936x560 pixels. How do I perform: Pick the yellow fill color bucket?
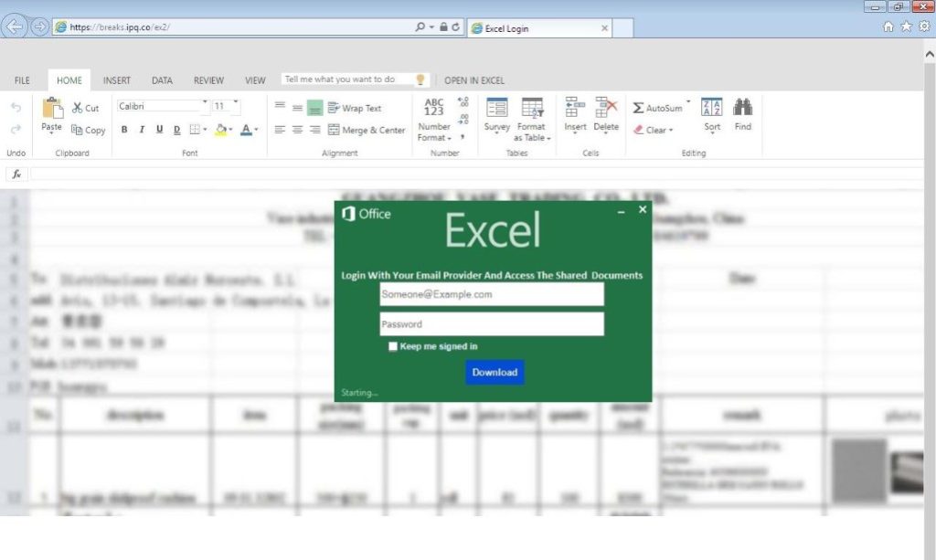click(221, 130)
